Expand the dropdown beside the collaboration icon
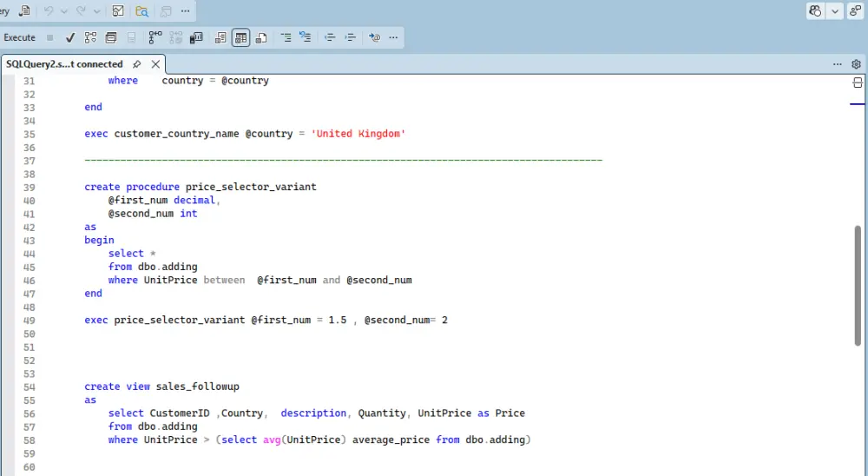Image resolution: width=868 pixels, height=476 pixels. [x=835, y=11]
